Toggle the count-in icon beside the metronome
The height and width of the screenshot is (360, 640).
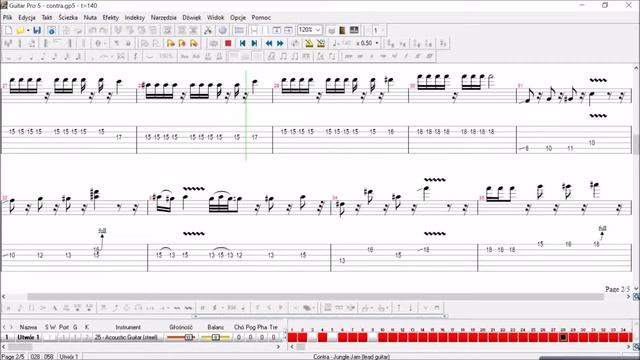coord(321,43)
